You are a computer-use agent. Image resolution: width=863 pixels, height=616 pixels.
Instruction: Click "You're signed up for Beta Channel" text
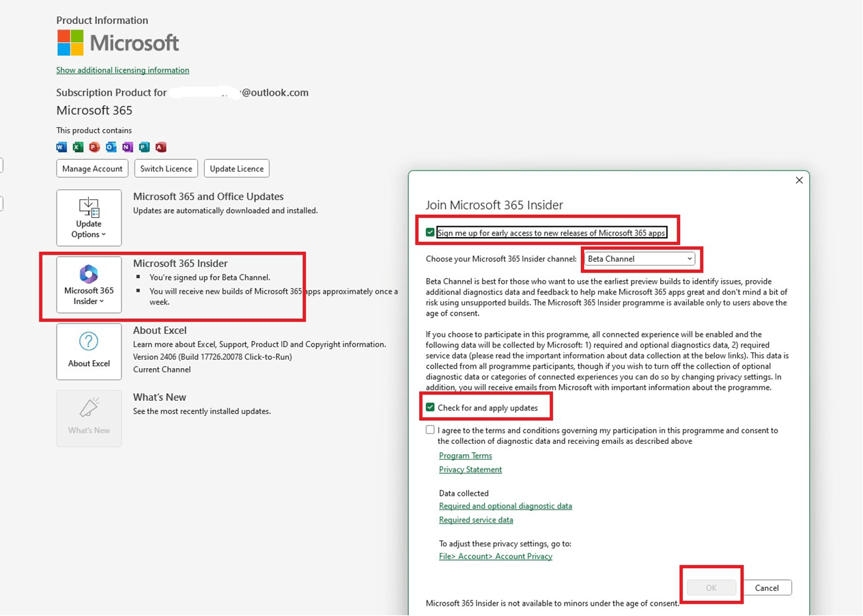coord(210,277)
